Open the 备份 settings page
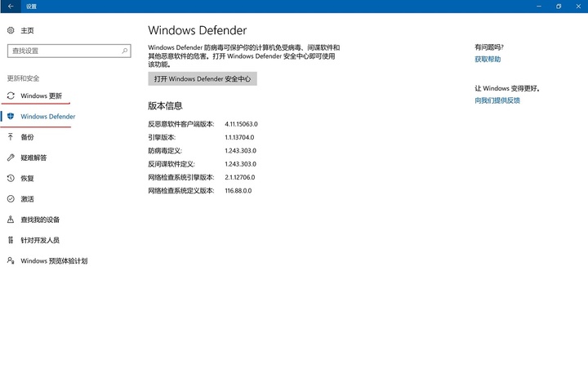This screenshot has height=373, width=588. click(x=27, y=137)
